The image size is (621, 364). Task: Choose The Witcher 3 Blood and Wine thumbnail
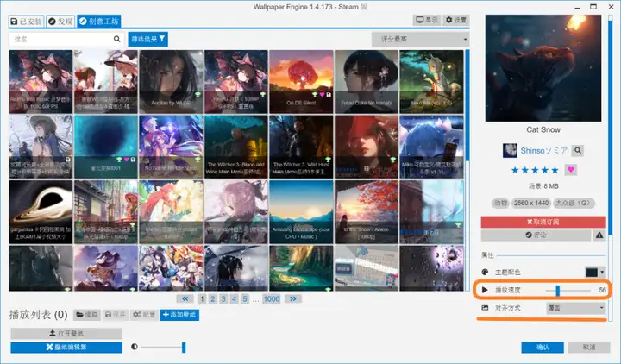[236, 147]
